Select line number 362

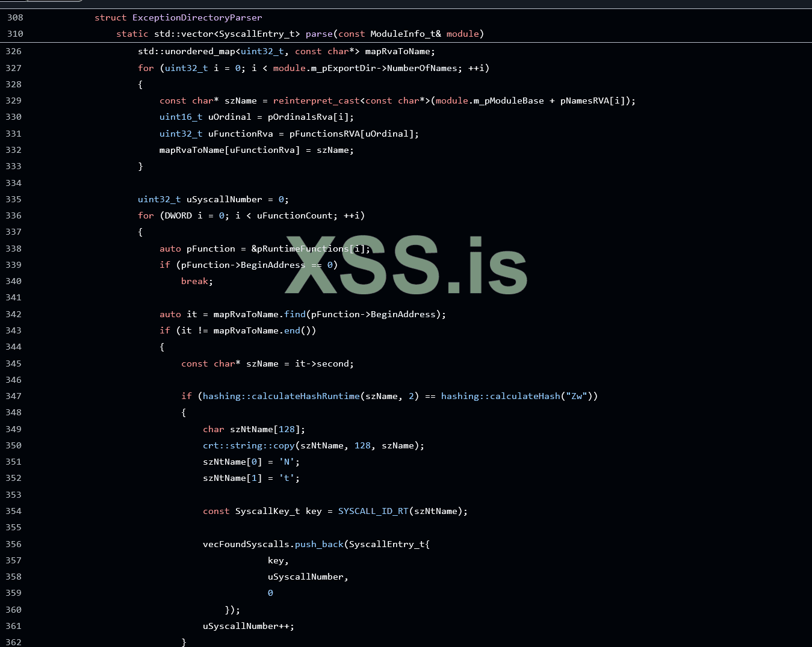13,642
